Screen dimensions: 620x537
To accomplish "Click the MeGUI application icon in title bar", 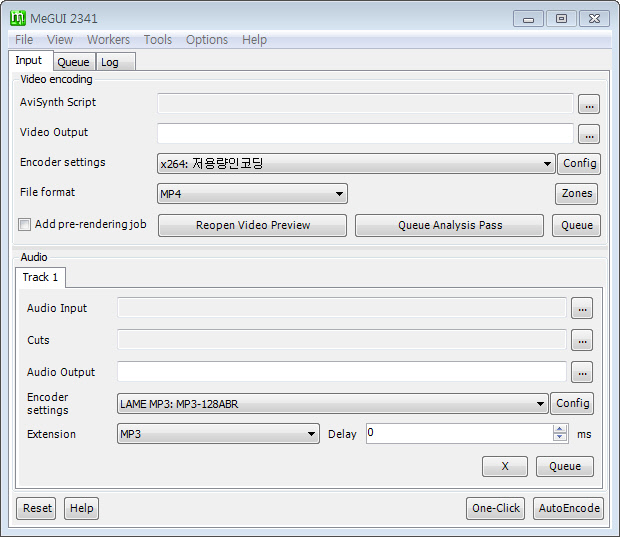I will click(x=18, y=18).
